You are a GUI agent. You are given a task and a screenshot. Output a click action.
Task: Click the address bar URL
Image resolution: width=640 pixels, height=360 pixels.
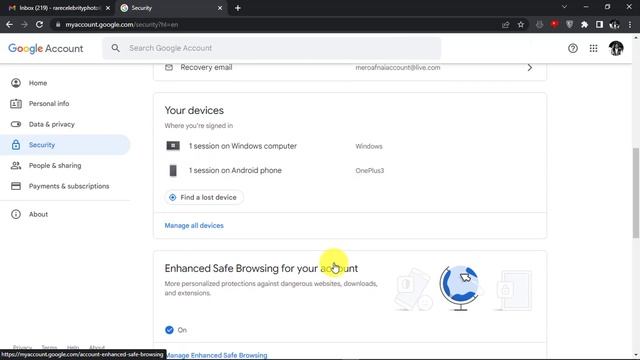[x=121, y=24]
